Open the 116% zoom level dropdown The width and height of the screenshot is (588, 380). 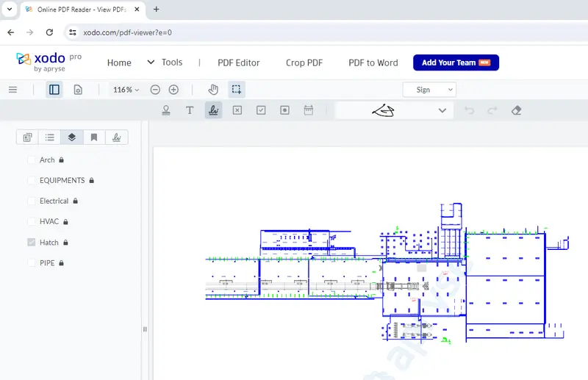click(126, 90)
